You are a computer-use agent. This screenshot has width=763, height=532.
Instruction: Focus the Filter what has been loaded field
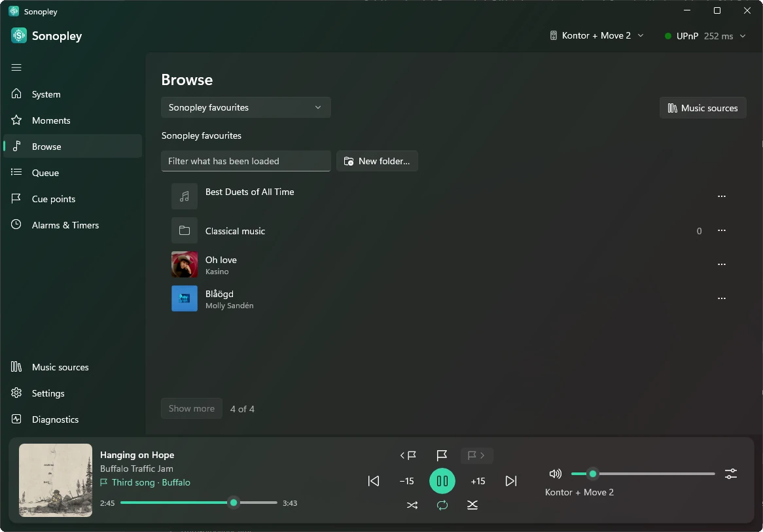[246, 161]
